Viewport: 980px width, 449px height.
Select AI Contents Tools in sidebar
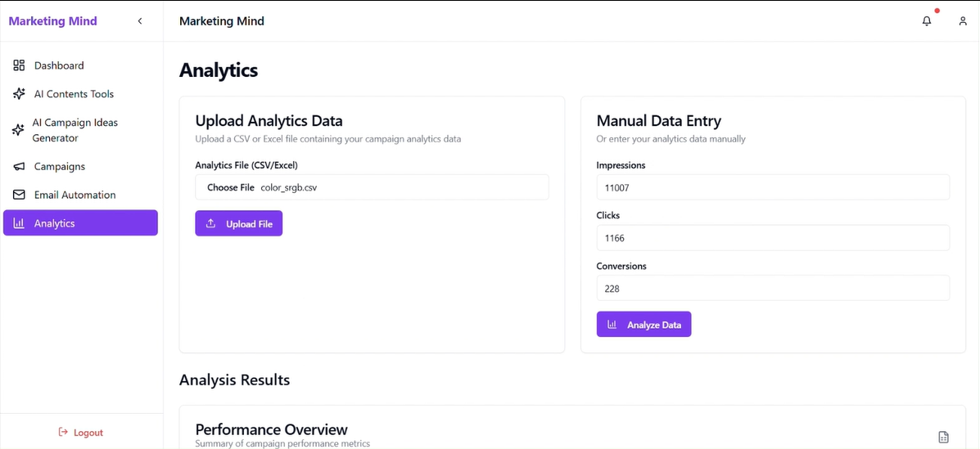tap(74, 94)
